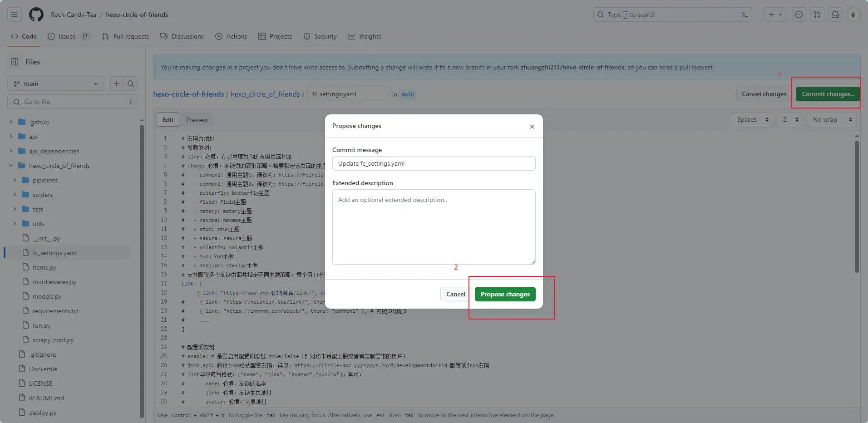Open README.md in file tree
The image size is (868, 423).
point(46,398)
